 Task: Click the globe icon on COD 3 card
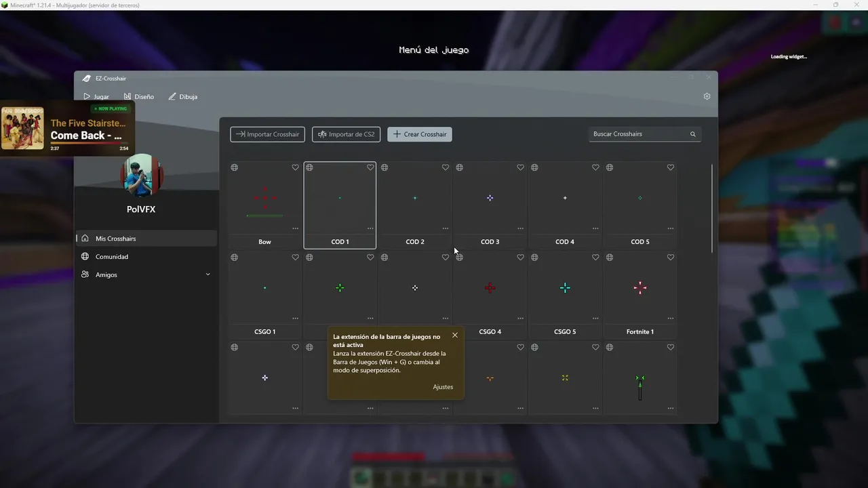click(459, 167)
